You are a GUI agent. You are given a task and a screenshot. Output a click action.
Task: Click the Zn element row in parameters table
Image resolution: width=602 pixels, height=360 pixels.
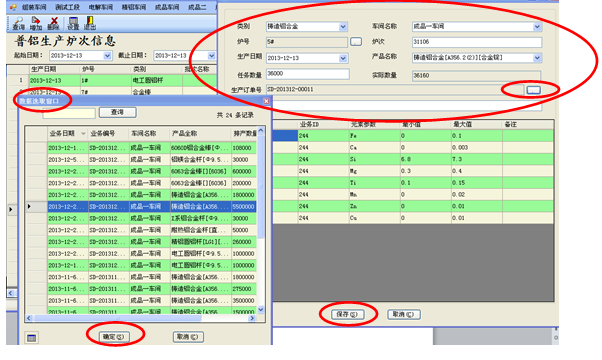coord(413,206)
